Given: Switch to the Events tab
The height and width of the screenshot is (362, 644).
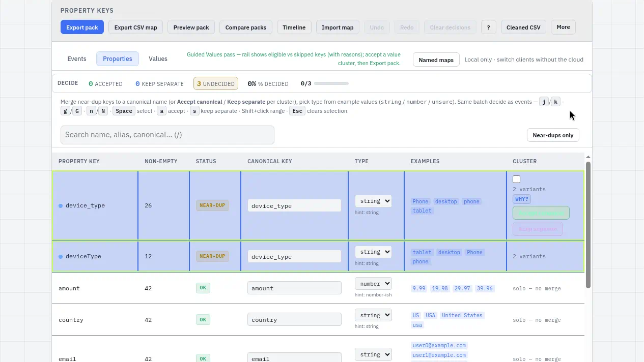Looking at the screenshot, I should tap(77, 59).
